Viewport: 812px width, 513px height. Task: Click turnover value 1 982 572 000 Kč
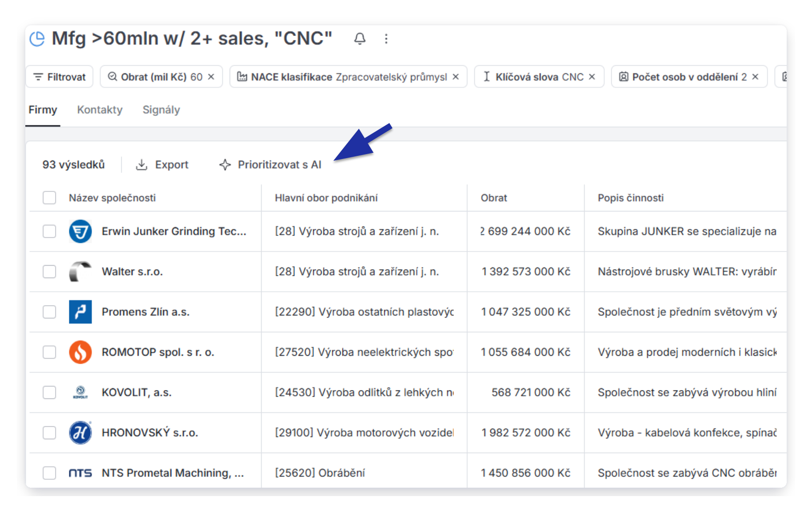pyautogui.click(x=526, y=433)
